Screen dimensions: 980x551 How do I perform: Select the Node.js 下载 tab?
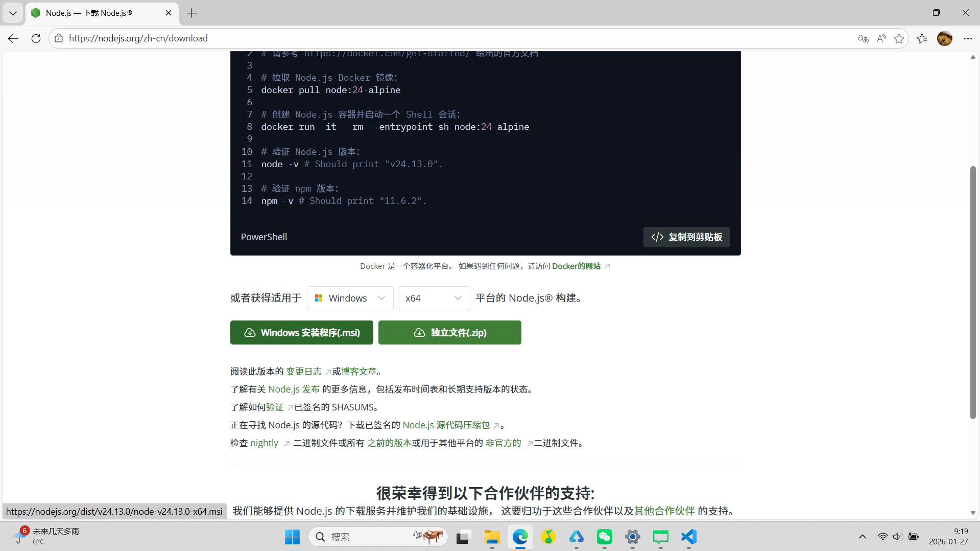(x=102, y=13)
